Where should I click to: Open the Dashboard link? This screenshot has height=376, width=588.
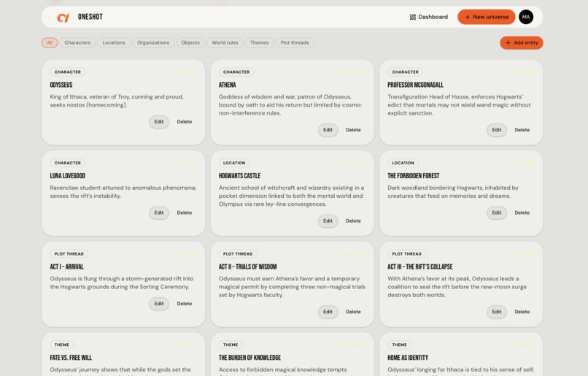tap(429, 17)
